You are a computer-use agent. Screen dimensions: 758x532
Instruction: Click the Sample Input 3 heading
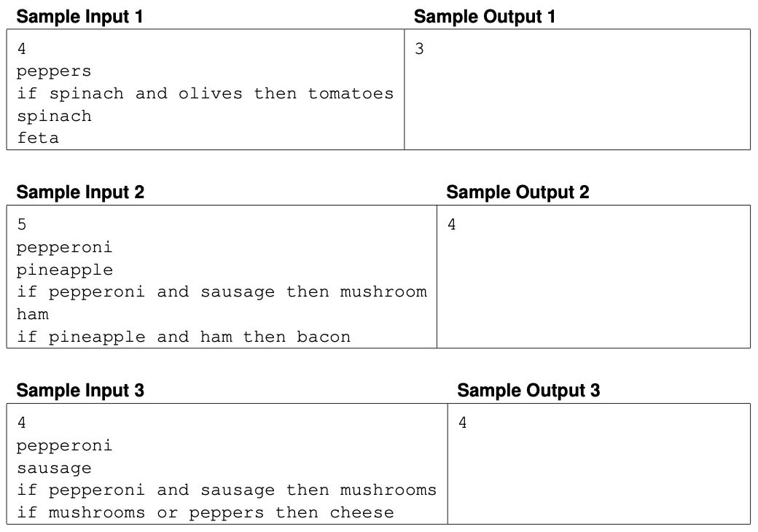[x=80, y=391]
